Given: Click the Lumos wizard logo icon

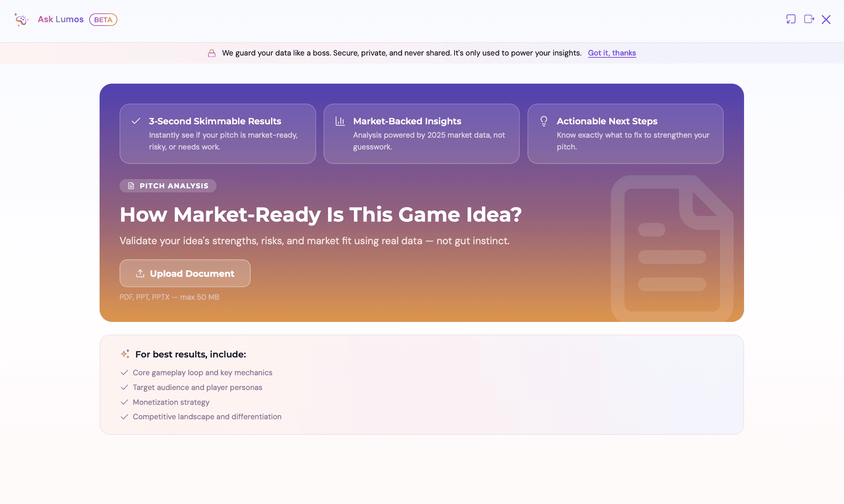Looking at the screenshot, I should (x=21, y=20).
